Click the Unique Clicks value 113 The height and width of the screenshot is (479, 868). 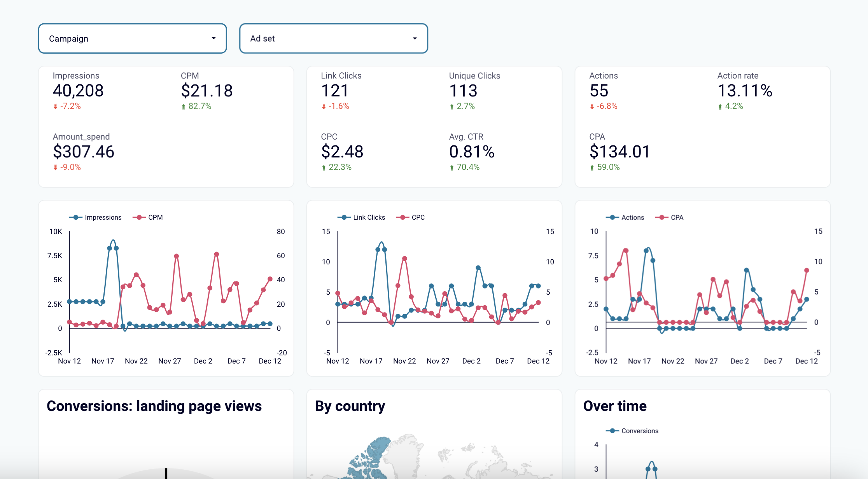pos(463,91)
